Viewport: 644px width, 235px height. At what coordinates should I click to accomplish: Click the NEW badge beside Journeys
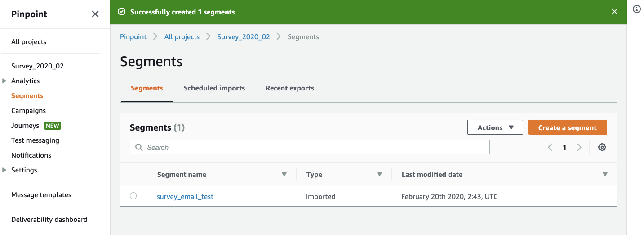53,126
